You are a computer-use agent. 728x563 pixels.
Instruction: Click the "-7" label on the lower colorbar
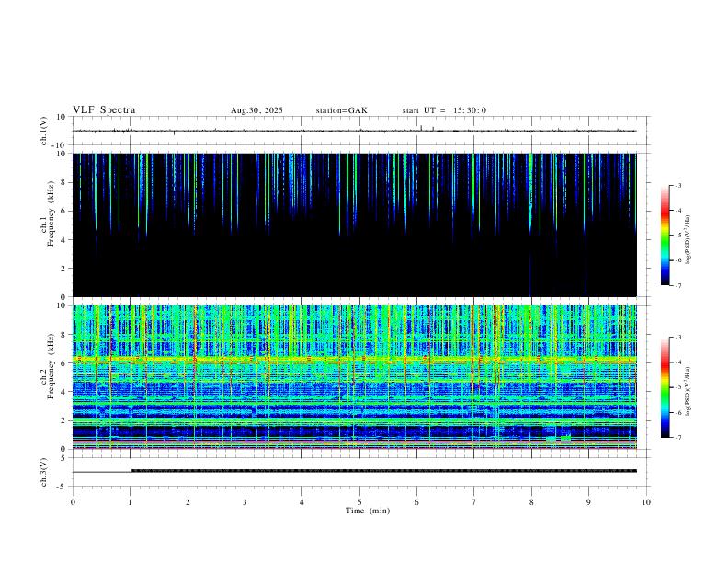click(677, 438)
